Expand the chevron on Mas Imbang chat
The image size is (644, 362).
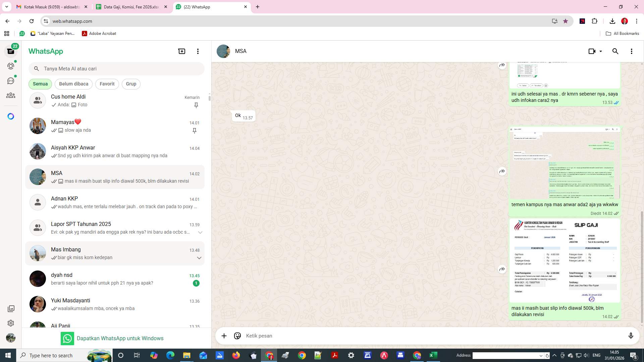[x=199, y=258]
